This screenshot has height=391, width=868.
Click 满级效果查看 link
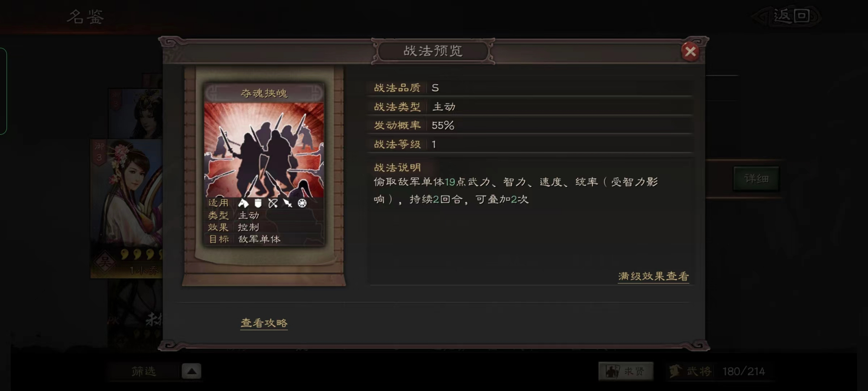point(653,276)
